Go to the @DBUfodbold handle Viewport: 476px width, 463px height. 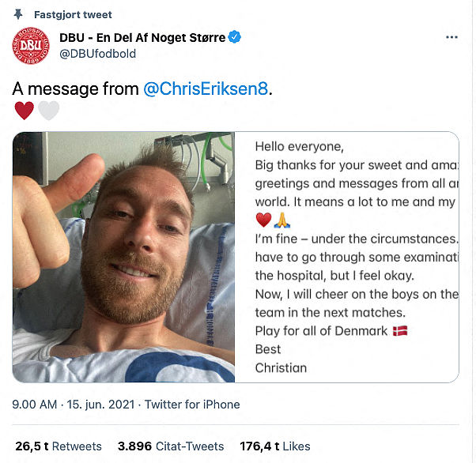[x=98, y=54]
